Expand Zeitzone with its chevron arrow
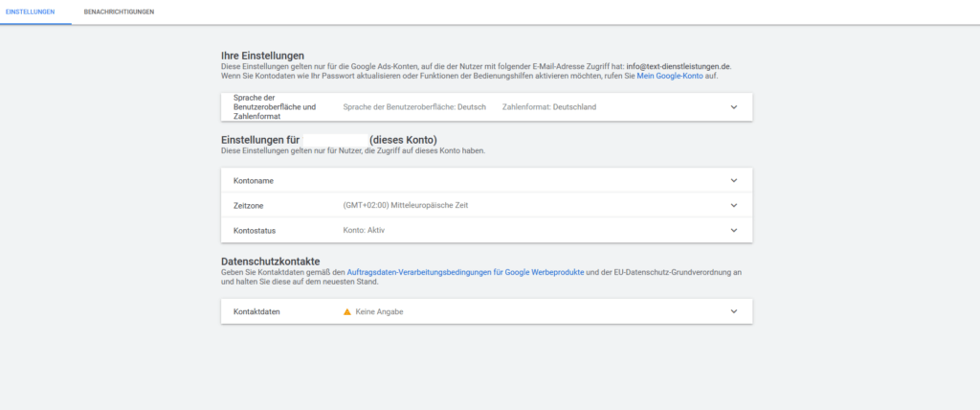Screen dimensions: 980x410 [734, 205]
